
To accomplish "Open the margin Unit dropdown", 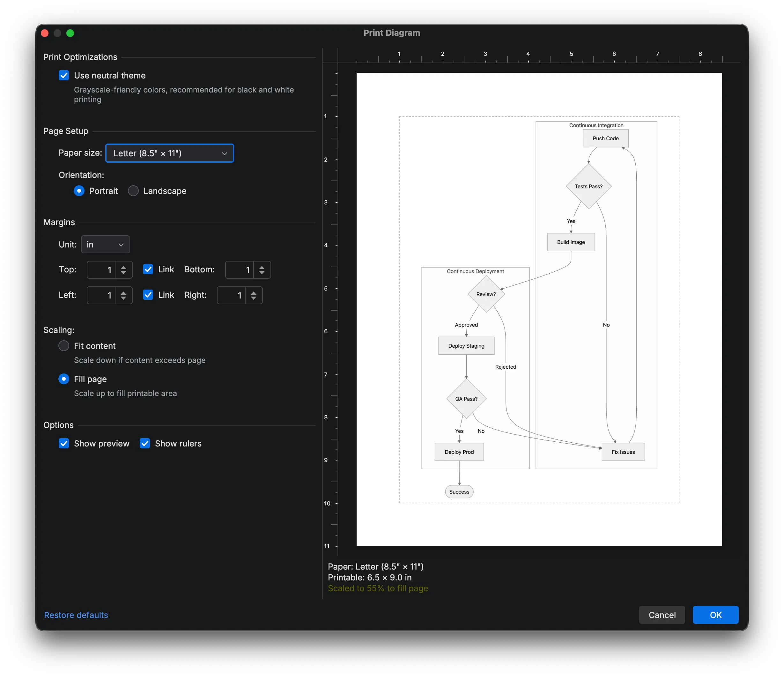I will (105, 244).
